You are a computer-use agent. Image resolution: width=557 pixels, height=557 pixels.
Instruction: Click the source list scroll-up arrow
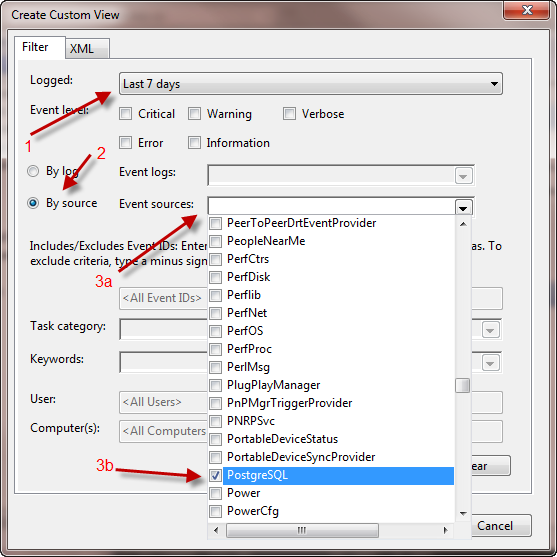pyautogui.click(x=463, y=224)
